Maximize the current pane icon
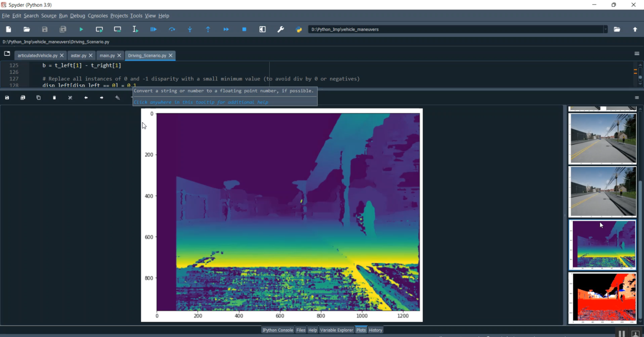 [x=262, y=29]
